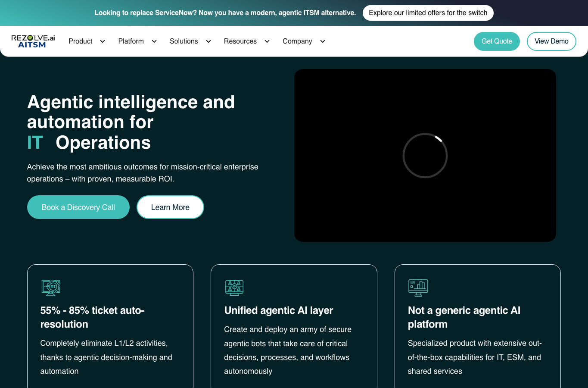Click the Rezolve.ai AITSM logo

tap(33, 41)
